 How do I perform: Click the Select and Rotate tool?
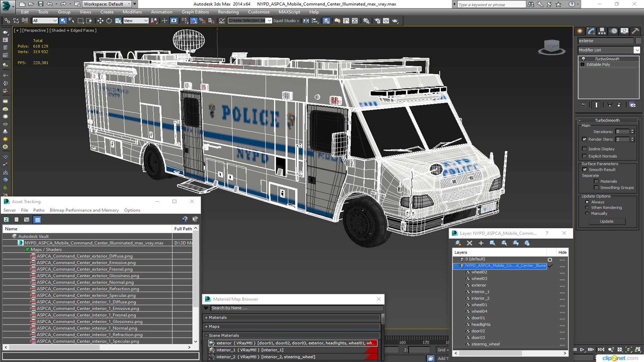click(109, 21)
